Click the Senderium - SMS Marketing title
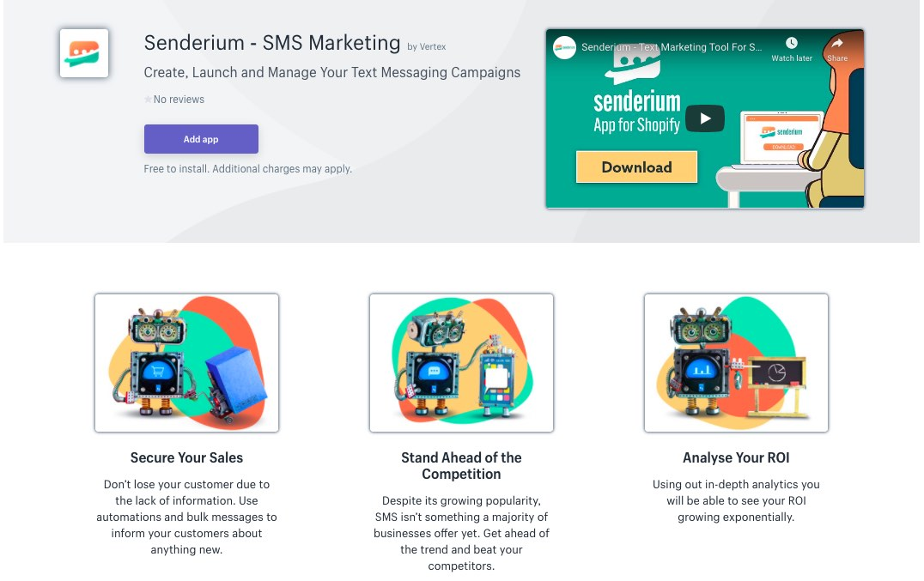 (272, 43)
